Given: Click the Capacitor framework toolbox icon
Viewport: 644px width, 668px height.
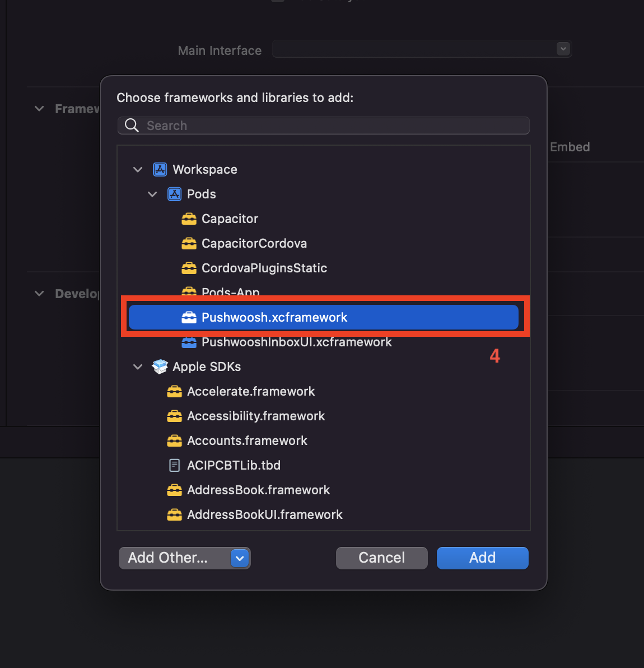Looking at the screenshot, I should point(189,219).
